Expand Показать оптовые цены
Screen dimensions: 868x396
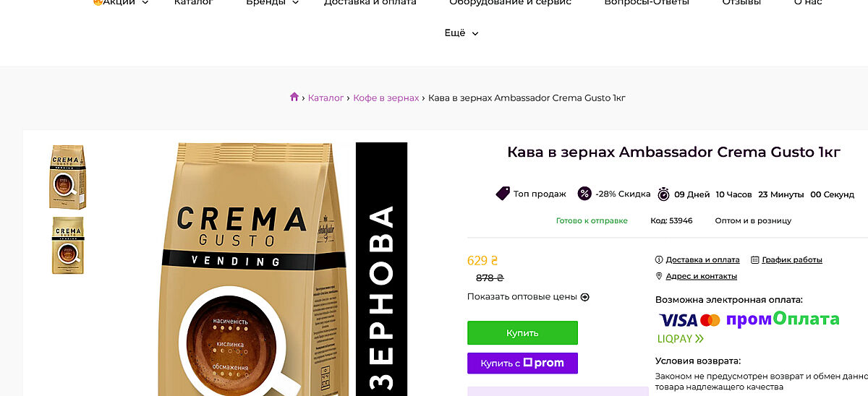coord(528,296)
